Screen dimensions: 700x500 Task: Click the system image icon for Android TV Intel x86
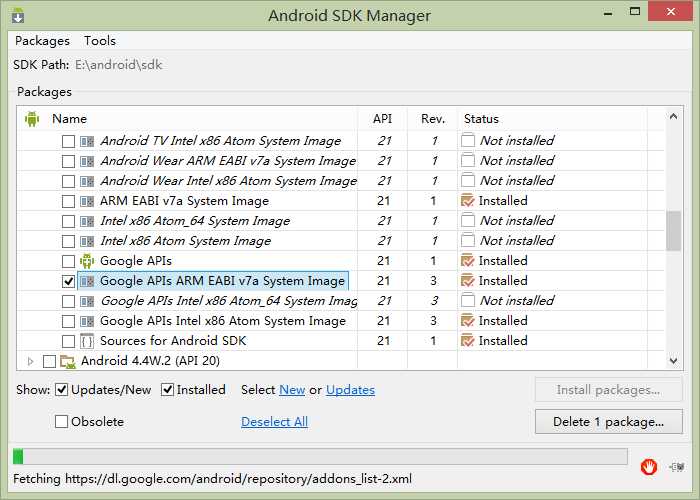87,142
